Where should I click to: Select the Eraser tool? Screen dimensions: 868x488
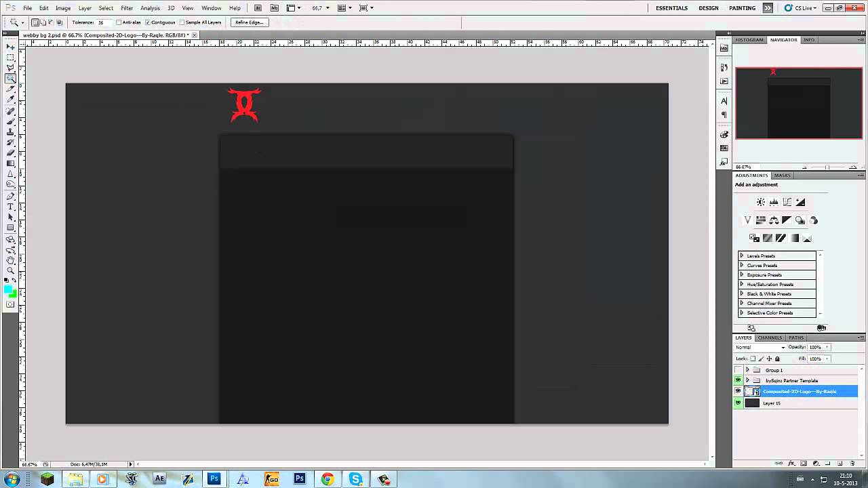click(x=10, y=152)
